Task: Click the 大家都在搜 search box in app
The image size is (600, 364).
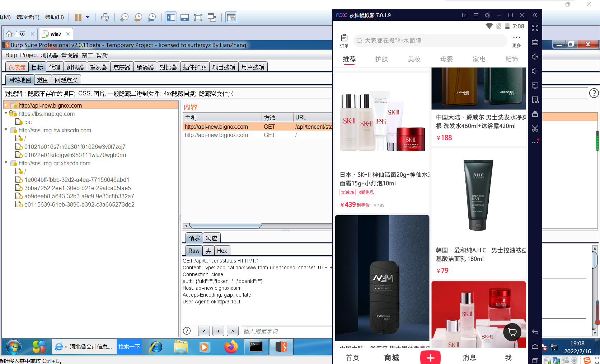Action: 430,41
